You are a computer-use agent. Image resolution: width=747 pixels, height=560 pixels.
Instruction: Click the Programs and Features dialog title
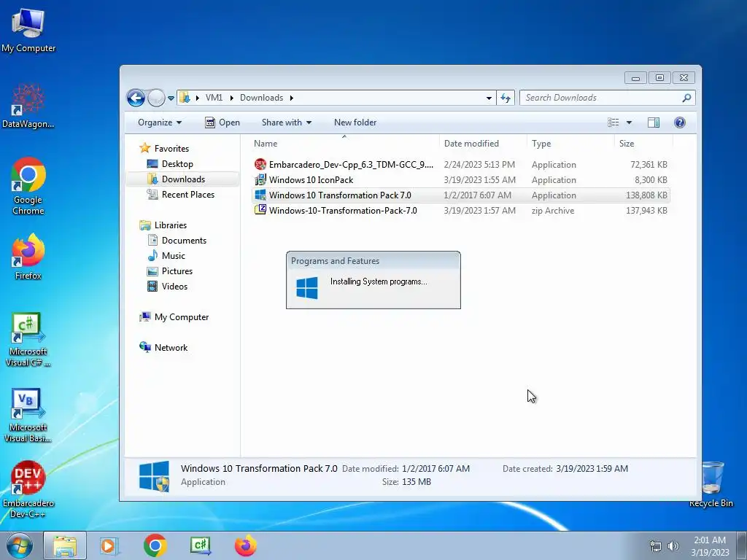(x=335, y=261)
